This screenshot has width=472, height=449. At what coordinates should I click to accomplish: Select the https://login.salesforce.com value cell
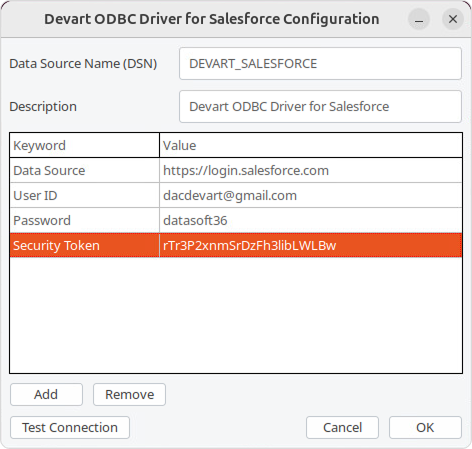311,170
